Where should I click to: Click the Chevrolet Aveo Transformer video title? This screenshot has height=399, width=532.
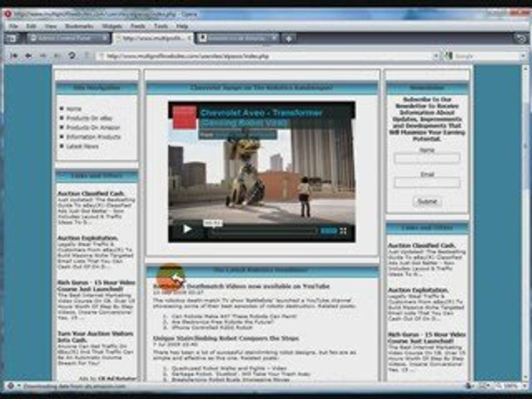pos(261,117)
